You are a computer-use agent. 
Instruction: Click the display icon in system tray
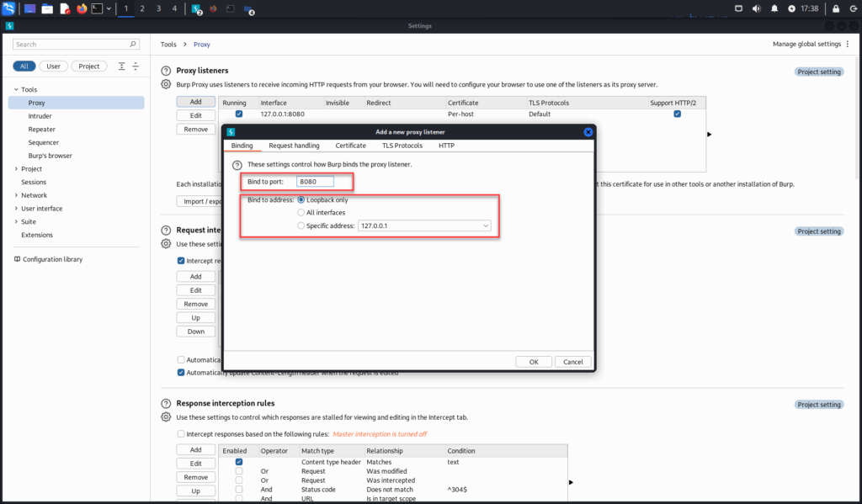pyautogui.click(x=738, y=8)
